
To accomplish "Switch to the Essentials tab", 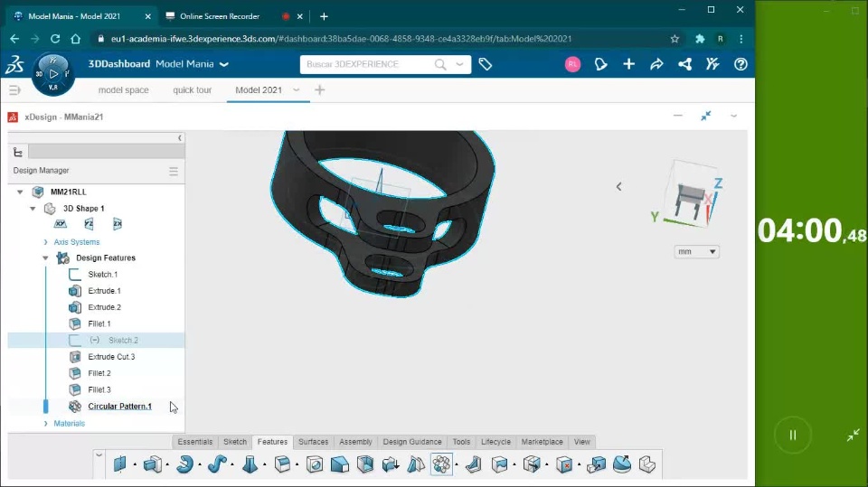I will click(195, 442).
